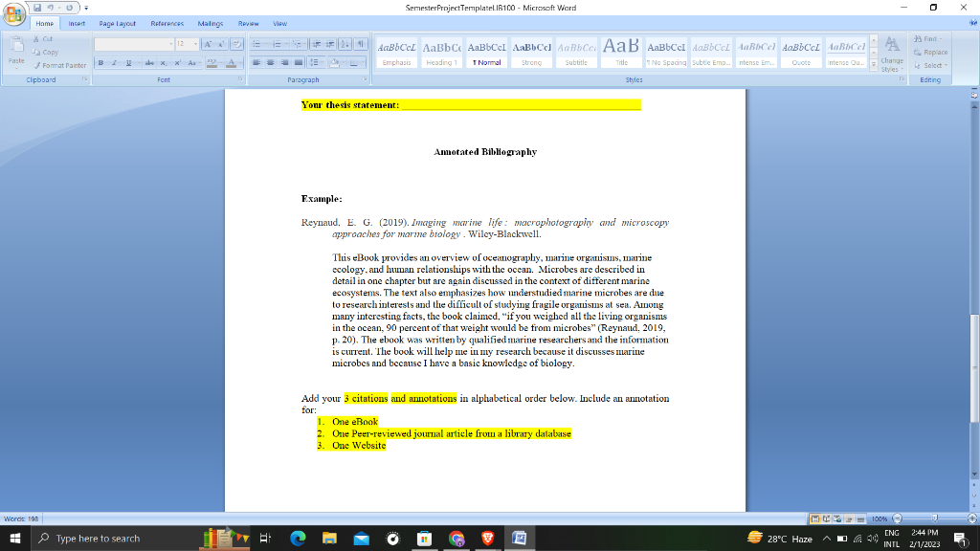Image resolution: width=980 pixels, height=551 pixels.
Task: Select subscript formatting
Action: click(x=163, y=62)
